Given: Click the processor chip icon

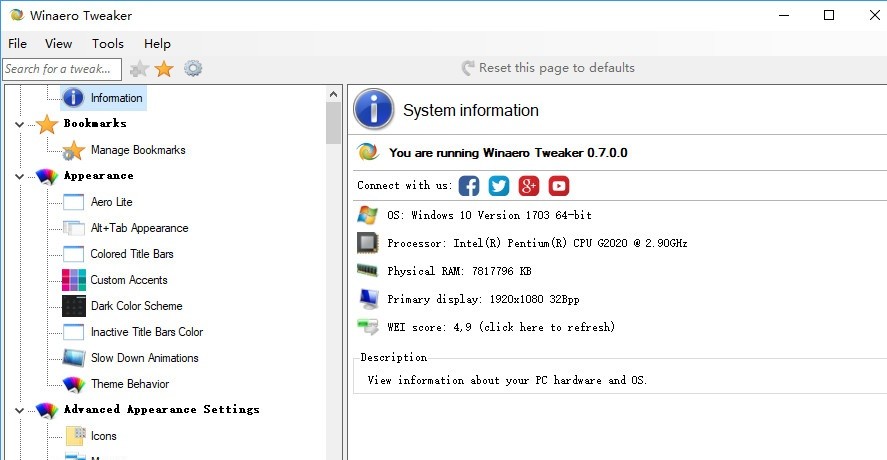Looking at the screenshot, I should point(368,243).
